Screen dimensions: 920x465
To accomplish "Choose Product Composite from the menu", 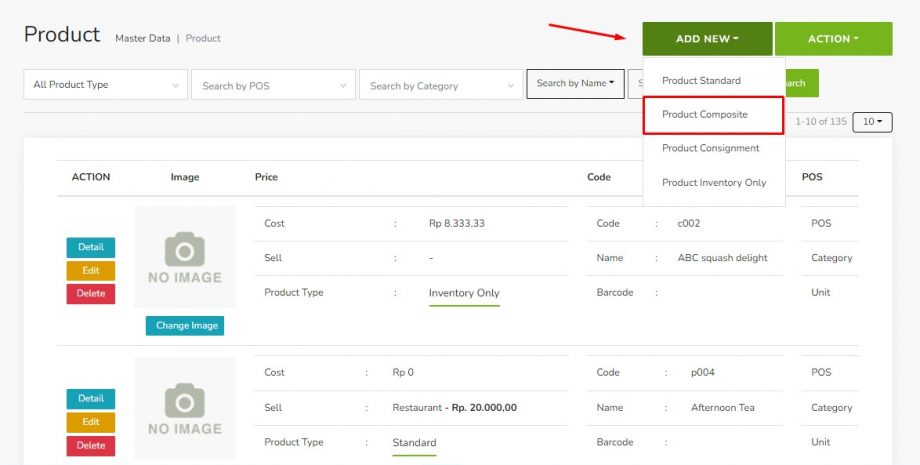I will point(713,115).
